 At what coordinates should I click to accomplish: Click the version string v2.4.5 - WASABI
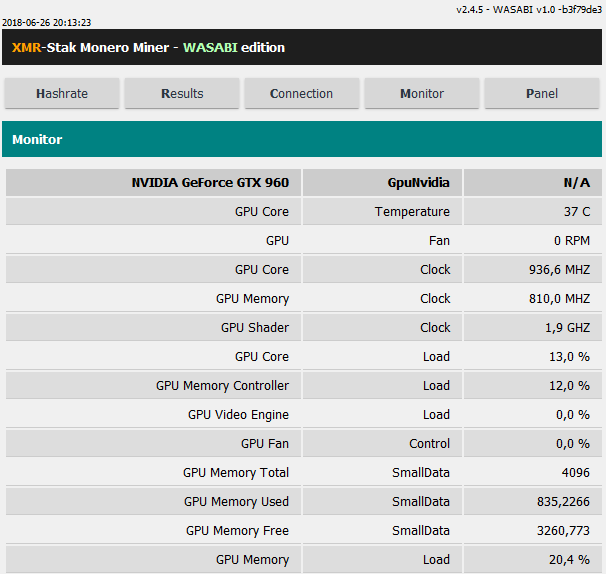[x=529, y=10]
